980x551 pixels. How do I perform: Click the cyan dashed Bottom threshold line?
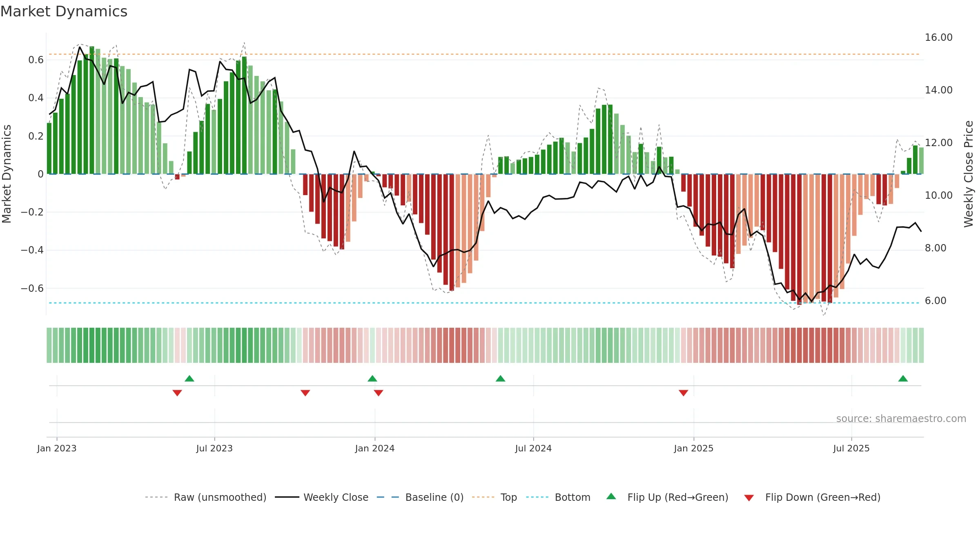coord(484,303)
